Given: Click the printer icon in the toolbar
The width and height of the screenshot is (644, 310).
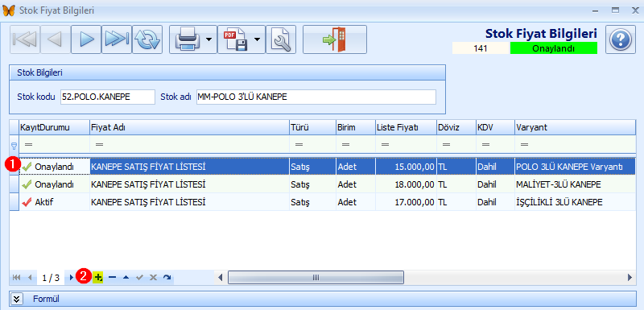Looking at the screenshot, I should point(188,39).
